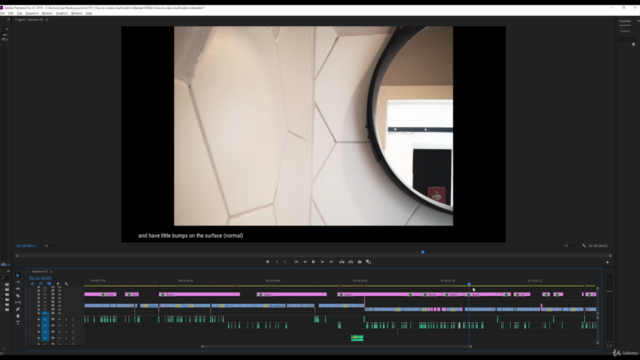Toggle Linked Selection in timeline
Image resolution: width=640 pixels, height=360 pixels.
pos(49,284)
